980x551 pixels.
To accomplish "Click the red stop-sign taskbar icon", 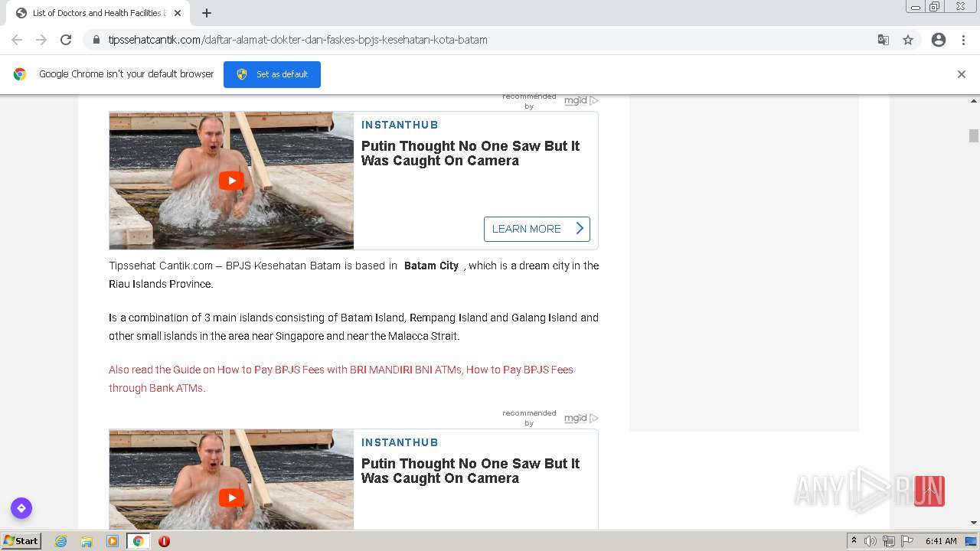I will 164,541.
